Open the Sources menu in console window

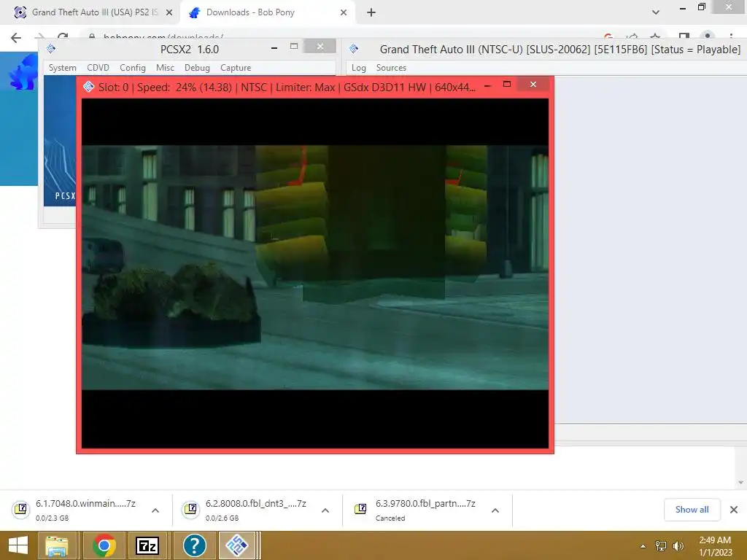391,68
